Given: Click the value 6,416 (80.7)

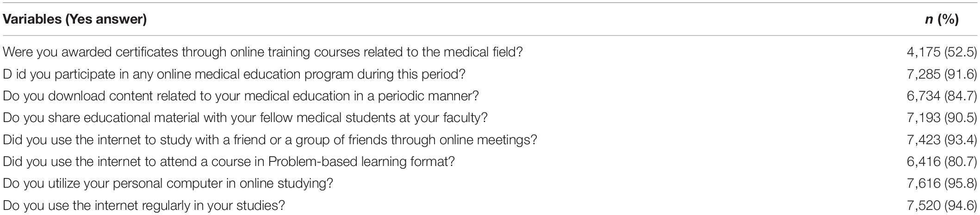Looking at the screenshot, I should pos(942,162).
